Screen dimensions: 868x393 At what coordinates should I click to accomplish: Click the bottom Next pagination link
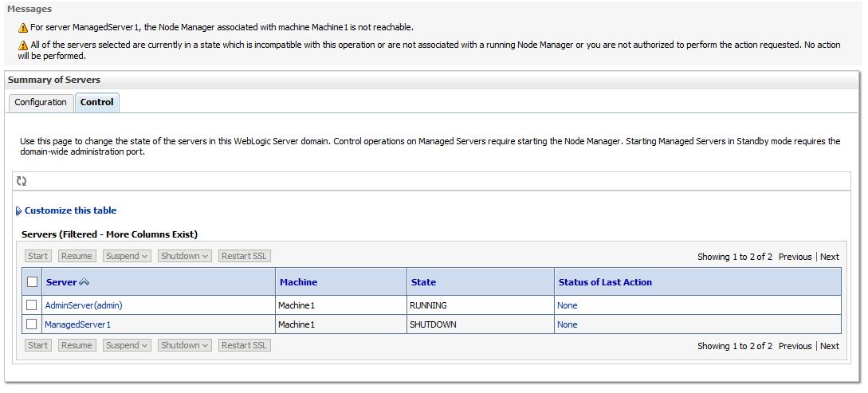(829, 346)
